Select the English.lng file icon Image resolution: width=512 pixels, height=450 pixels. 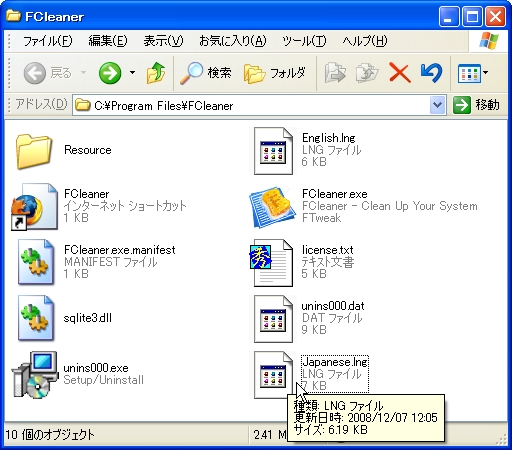pos(273,151)
